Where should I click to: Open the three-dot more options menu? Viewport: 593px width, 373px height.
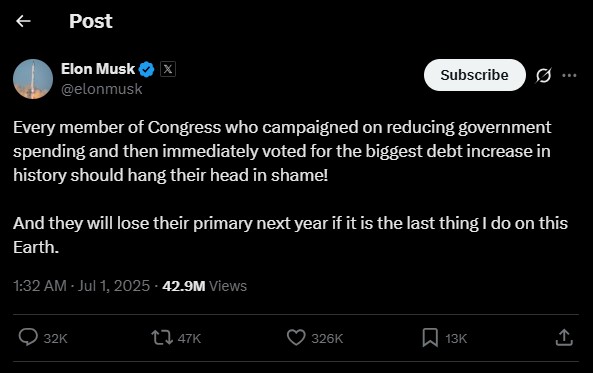point(569,75)
